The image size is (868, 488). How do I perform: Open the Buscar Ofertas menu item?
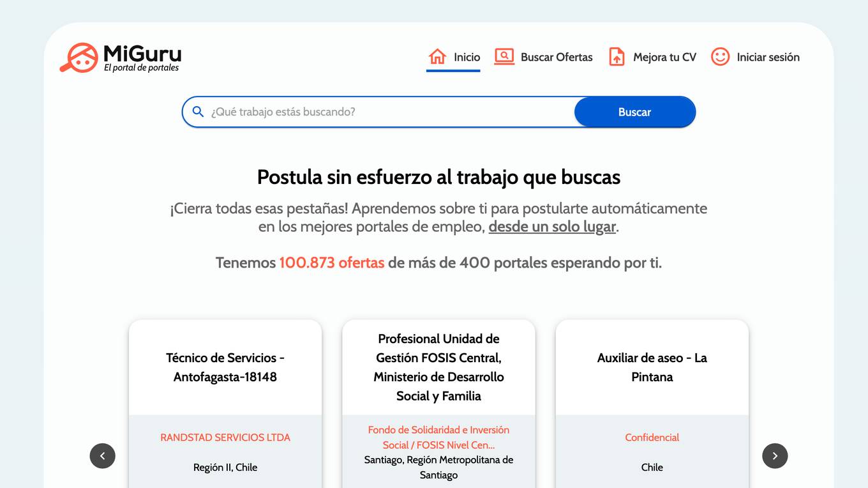(x=543, y=57)
